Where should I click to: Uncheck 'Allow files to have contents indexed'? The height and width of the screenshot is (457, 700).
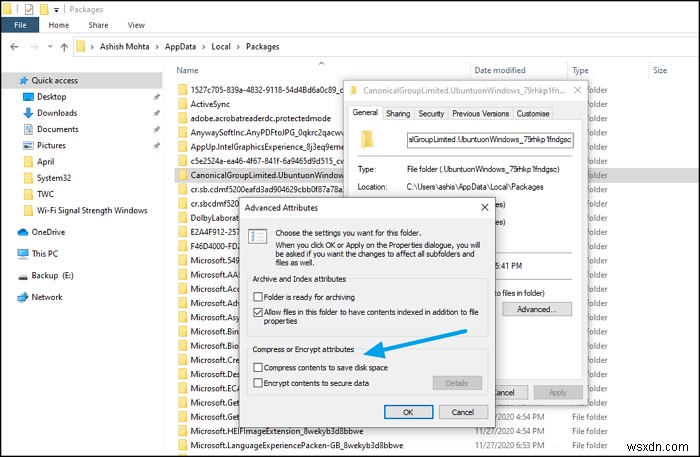point(258,312)
